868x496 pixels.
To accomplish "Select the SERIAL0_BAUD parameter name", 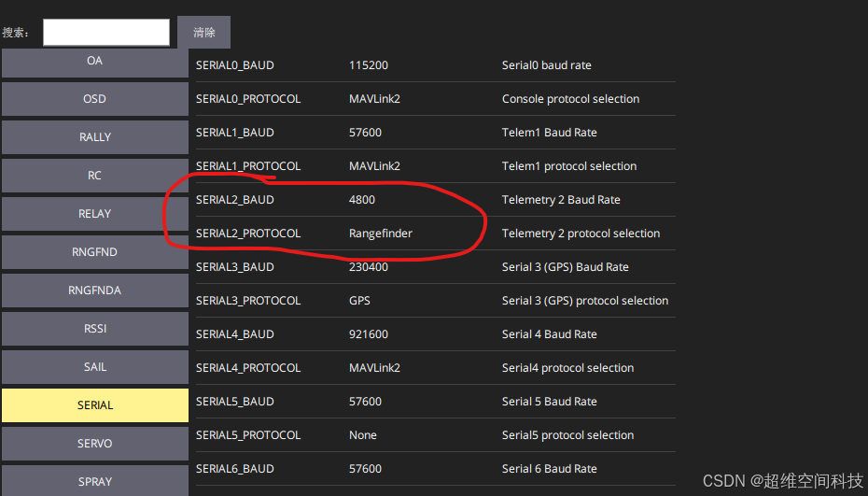I will [234, 65].
